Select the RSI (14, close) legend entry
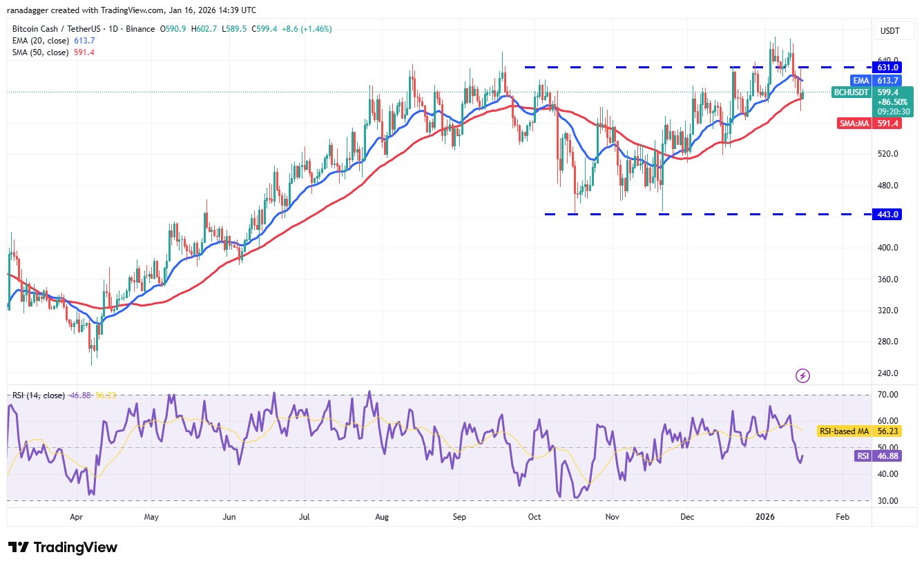This screenshot has width=924, height=568. coord(38,395)
